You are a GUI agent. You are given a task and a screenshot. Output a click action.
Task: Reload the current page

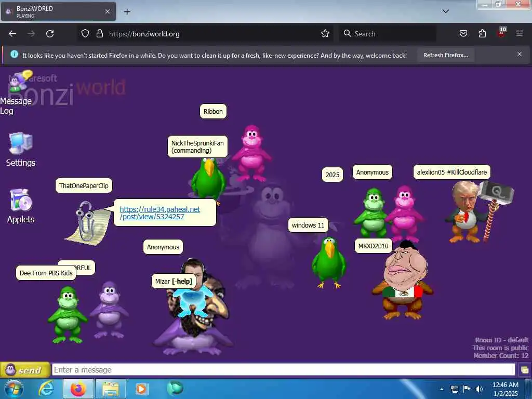50,34
